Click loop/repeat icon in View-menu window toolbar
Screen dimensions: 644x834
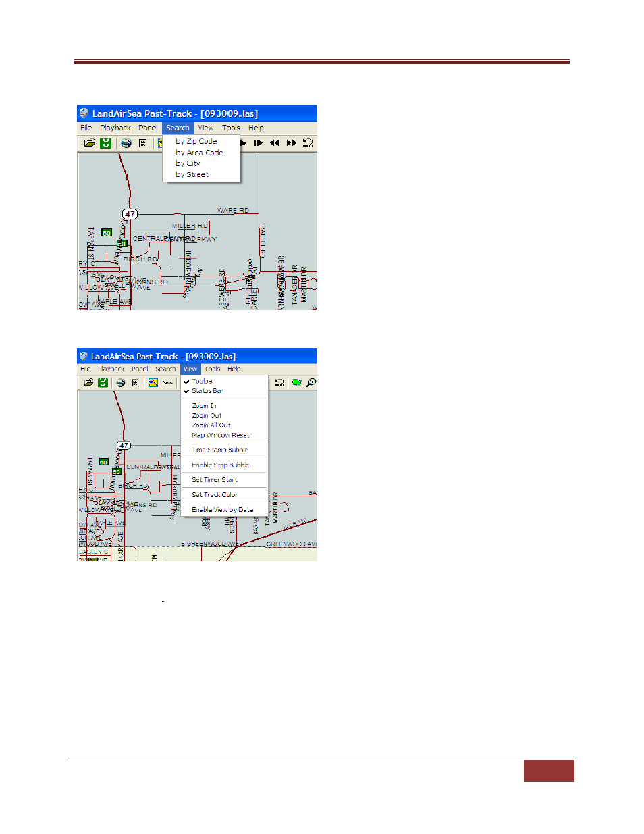click(279, 383)
